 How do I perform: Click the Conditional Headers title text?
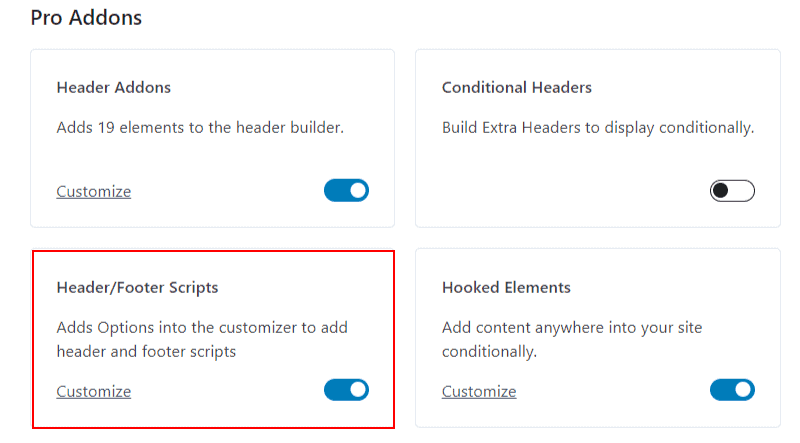[517, 87]
